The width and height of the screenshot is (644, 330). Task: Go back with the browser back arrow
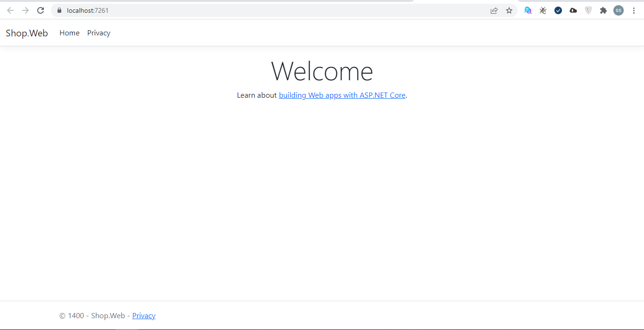point(10,10)
